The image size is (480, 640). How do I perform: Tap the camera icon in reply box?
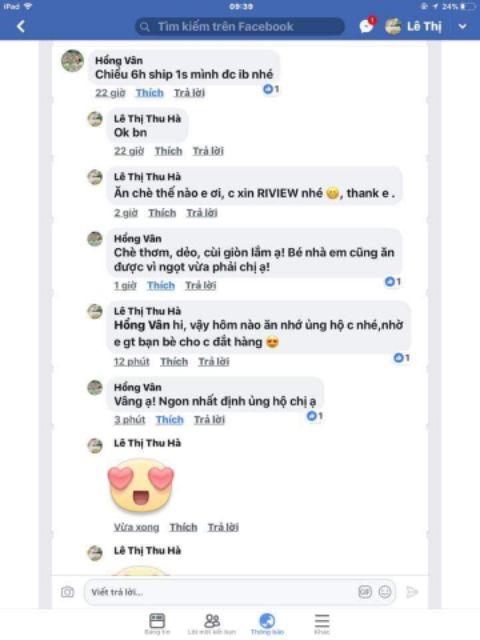click(68, 592)
